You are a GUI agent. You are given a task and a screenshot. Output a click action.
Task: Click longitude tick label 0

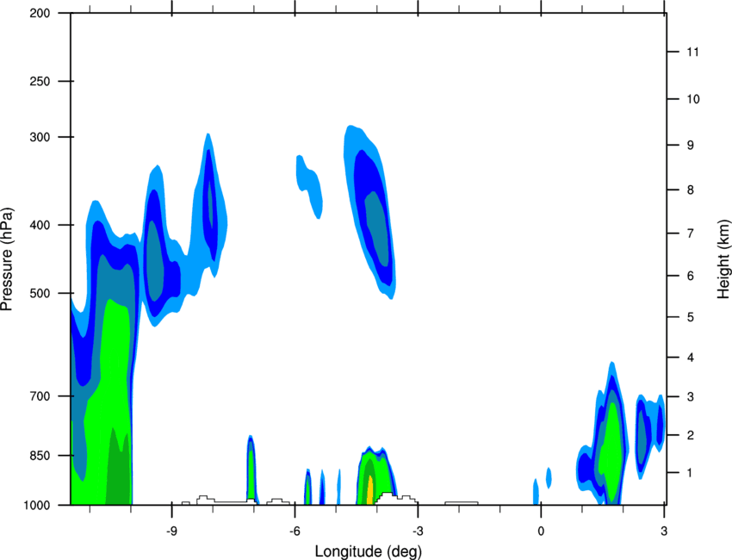point(541,531)
